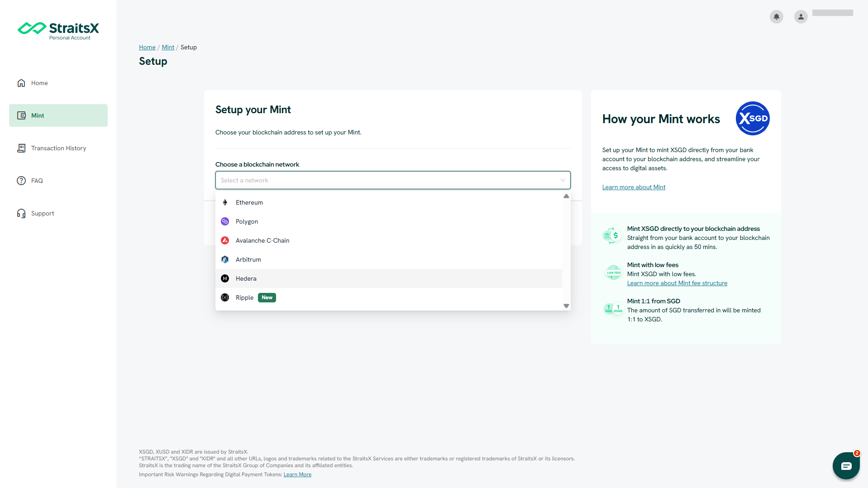Click the 'Setup your Mint' heading
Image resolution: width=868 pixels, height=488 pixels.
[253, 110]
